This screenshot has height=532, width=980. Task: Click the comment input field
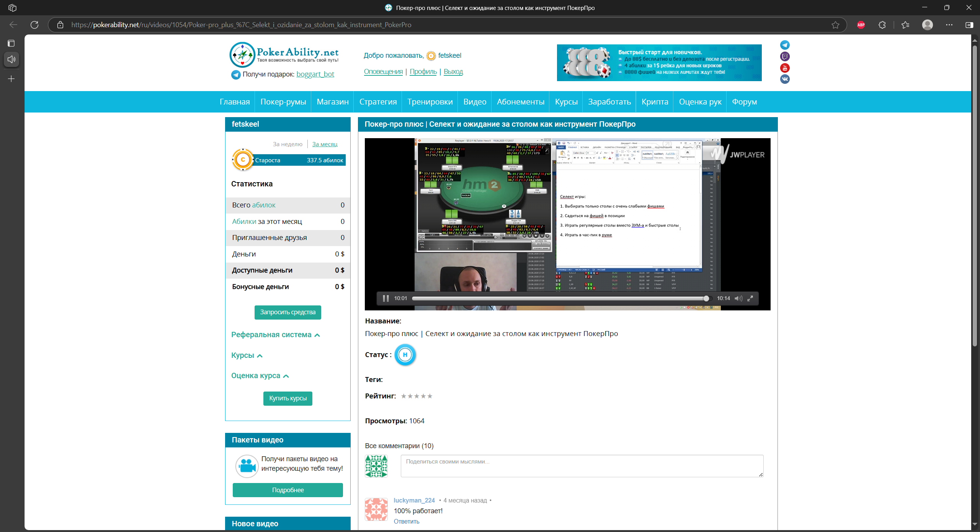[582, 466]
